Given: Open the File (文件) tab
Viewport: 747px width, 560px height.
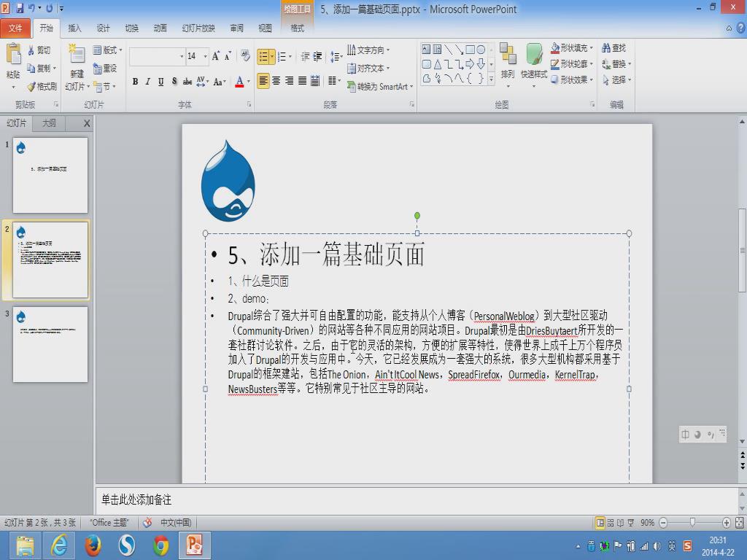Looking at the screenshot, I should pos(15,28).
